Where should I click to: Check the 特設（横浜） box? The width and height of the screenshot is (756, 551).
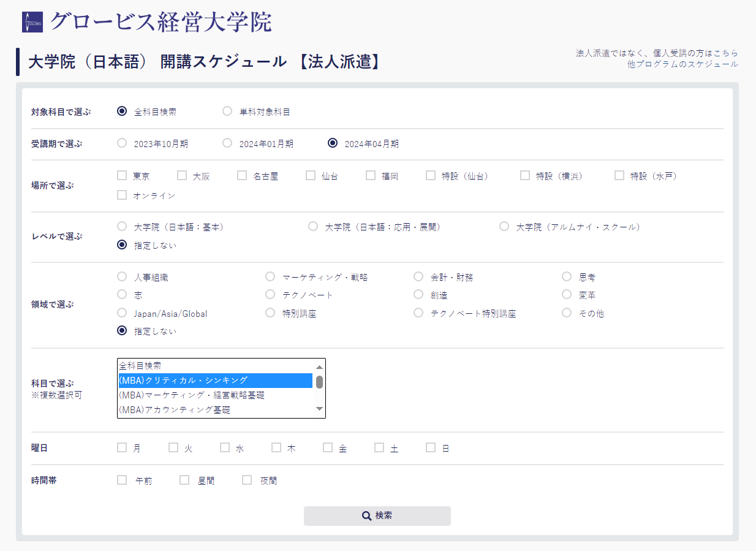525,175
